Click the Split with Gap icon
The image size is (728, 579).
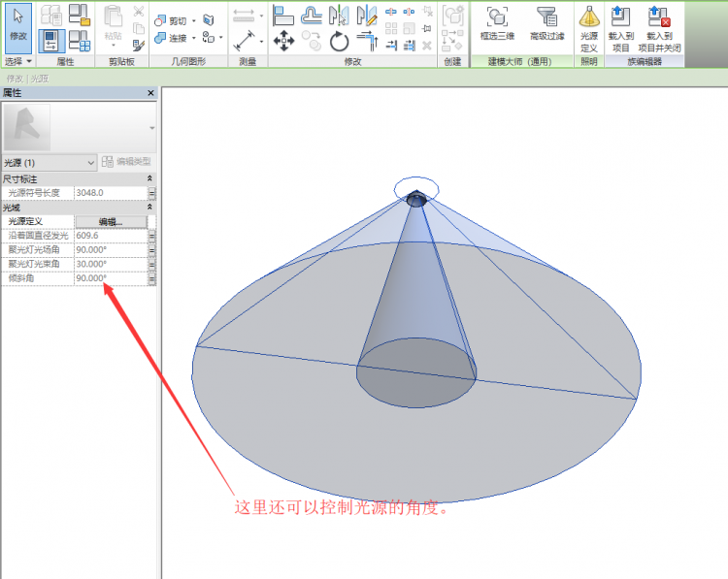pyautogui.click(x=409, y=12)
